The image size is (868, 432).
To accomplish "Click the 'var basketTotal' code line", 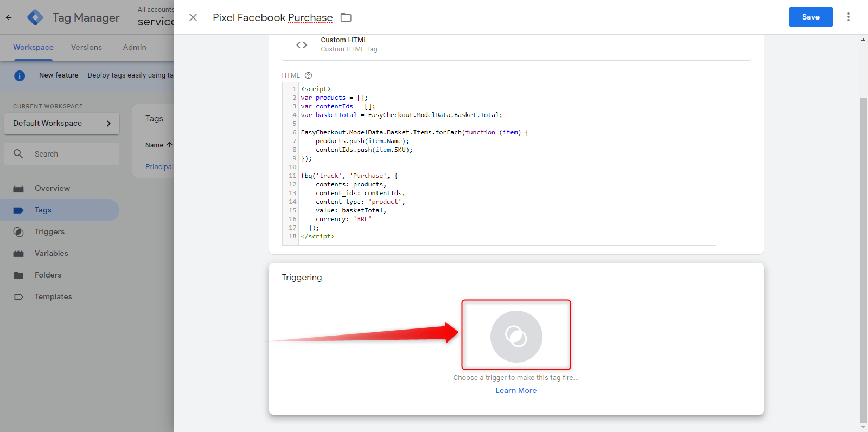I will [401, 115].
